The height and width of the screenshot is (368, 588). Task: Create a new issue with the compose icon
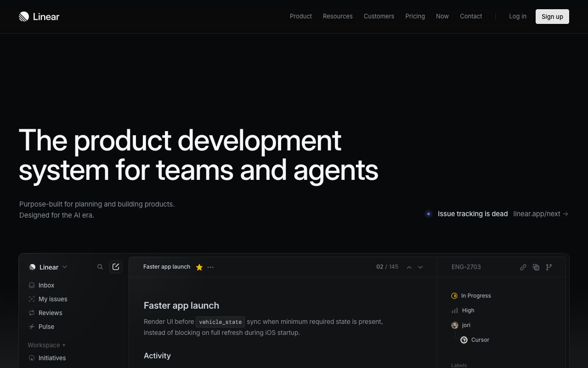(x=116, y=267)
